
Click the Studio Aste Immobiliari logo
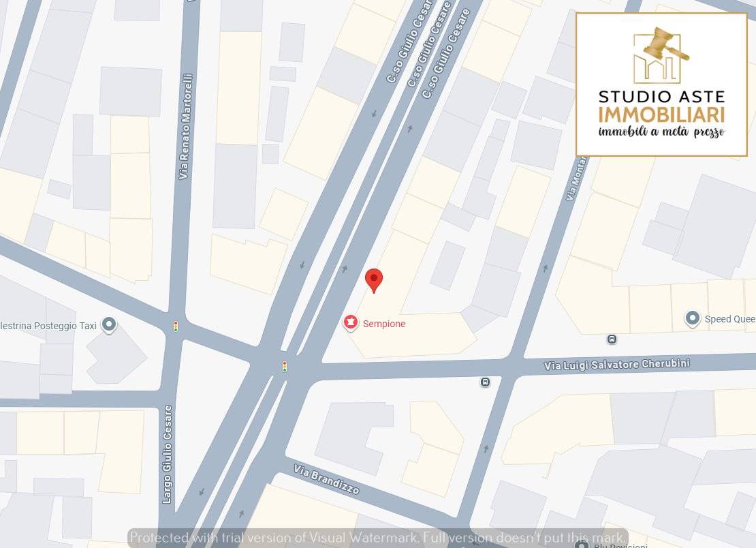tap(661, 85)
